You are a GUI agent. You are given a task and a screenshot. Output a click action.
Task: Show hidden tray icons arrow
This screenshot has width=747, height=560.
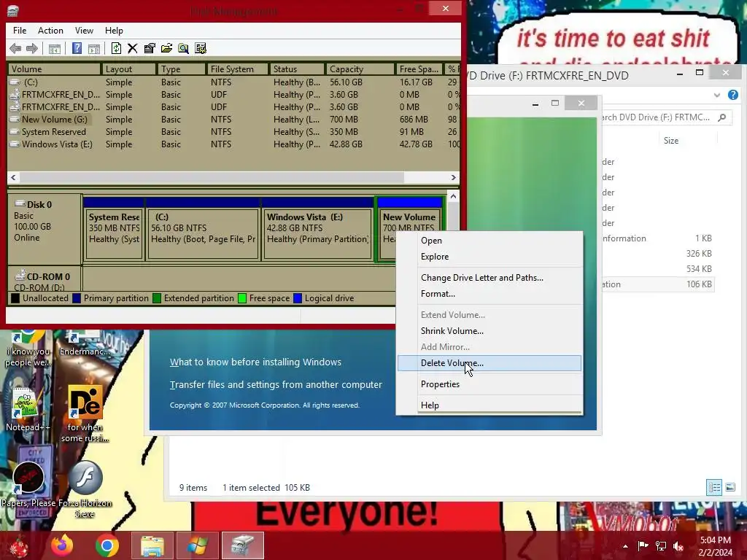point(625,546)
